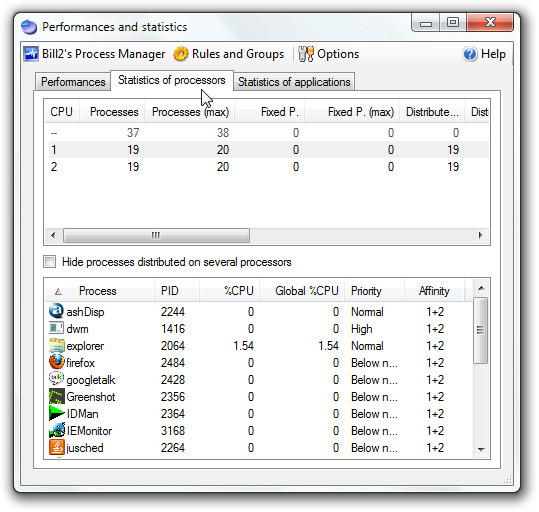
Task: Click the PID value 3168
Action: pyautogui.click(x=173, y=431)
